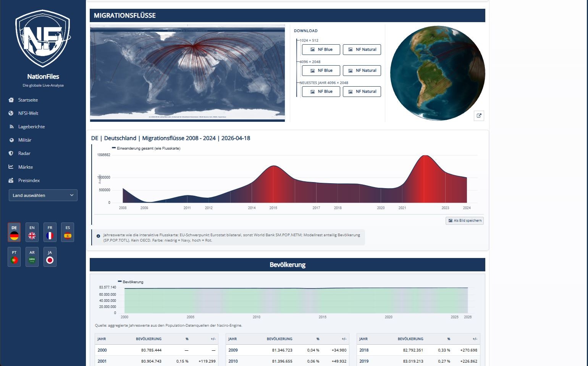Click the chart title DE | Deutschland | Migrationsflüsse
588x366 pixels.
(x=171, y=138)
